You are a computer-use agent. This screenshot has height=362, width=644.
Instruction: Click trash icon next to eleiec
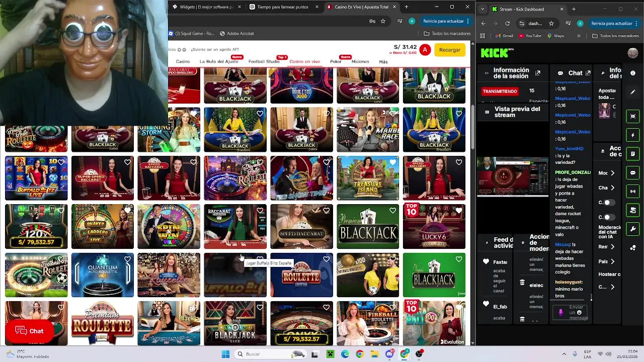(x=522, y=283)
